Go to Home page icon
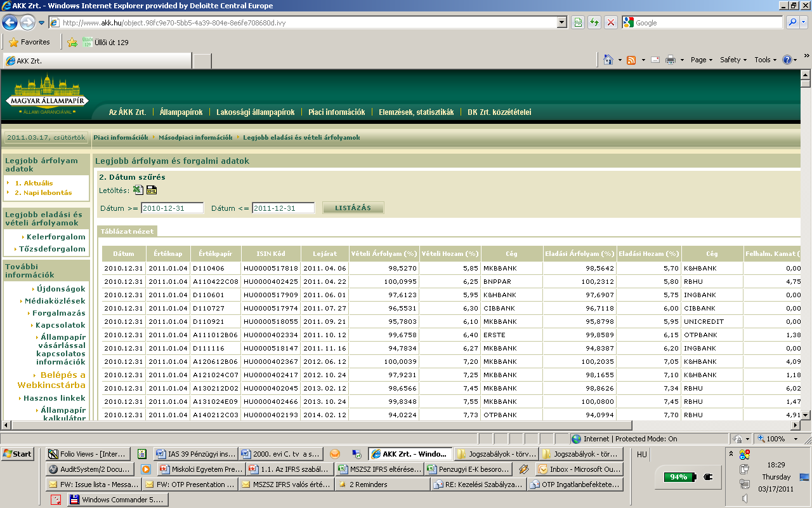 click(x=608, y=60)
